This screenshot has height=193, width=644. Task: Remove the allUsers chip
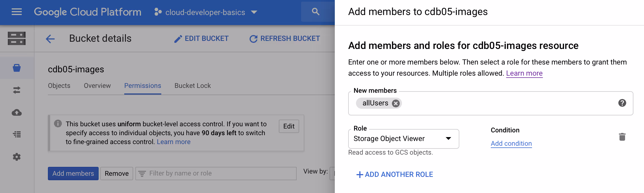pyautogui.click(x=396, y=103)
